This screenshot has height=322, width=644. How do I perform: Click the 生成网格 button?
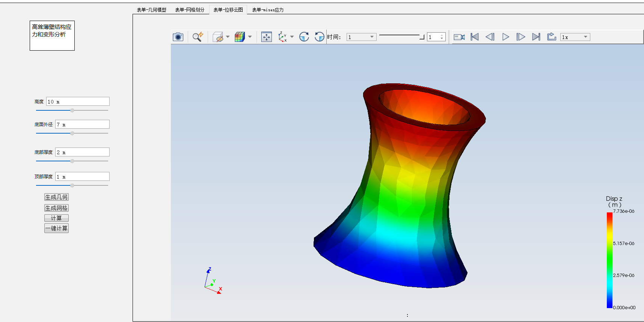pos(56,208)
